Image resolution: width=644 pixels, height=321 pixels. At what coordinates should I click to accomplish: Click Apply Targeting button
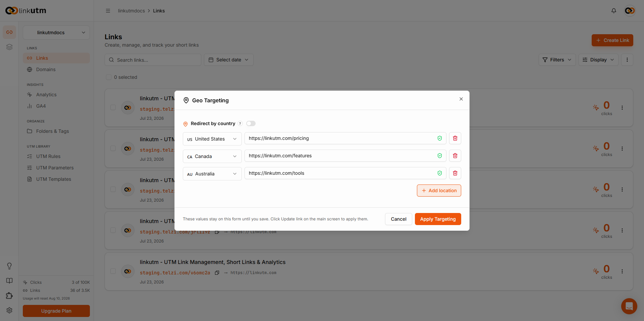click(x=438, y=219)
